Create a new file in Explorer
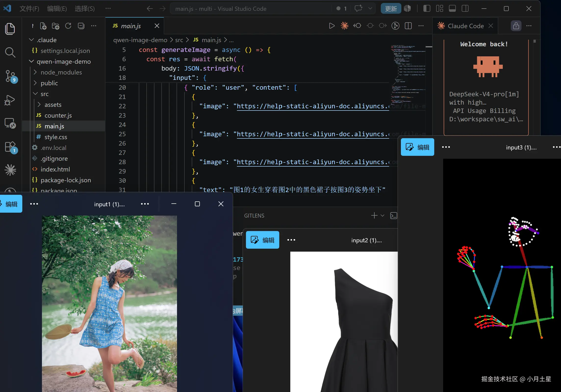The width and height of the screenshot is (561, 392). pos(43,26)
